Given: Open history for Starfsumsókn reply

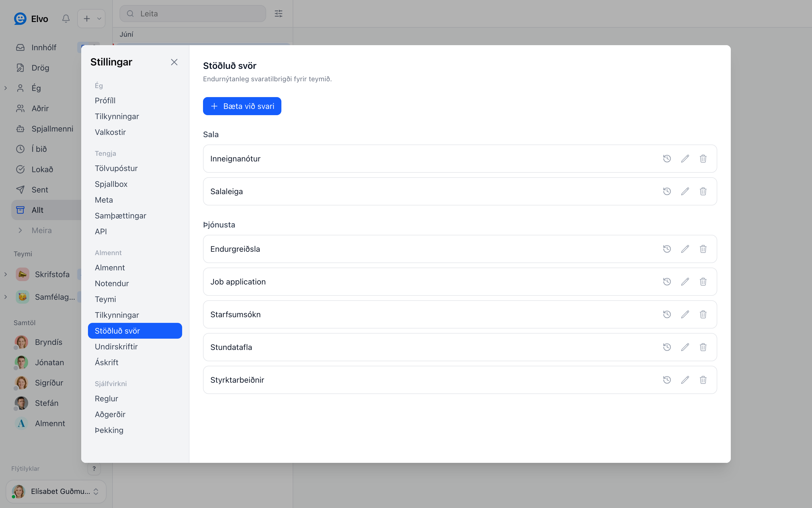Looking at the screenshot, I should (667, 314).
